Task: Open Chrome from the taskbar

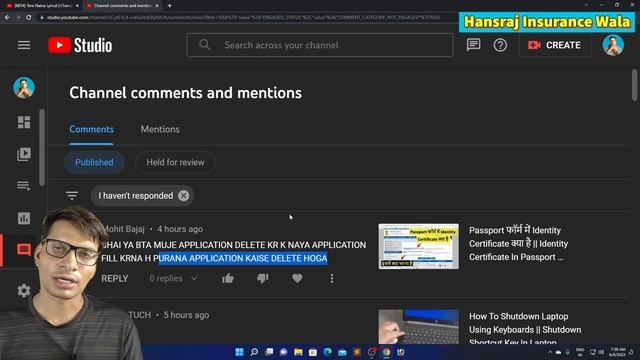Action: 386,352
